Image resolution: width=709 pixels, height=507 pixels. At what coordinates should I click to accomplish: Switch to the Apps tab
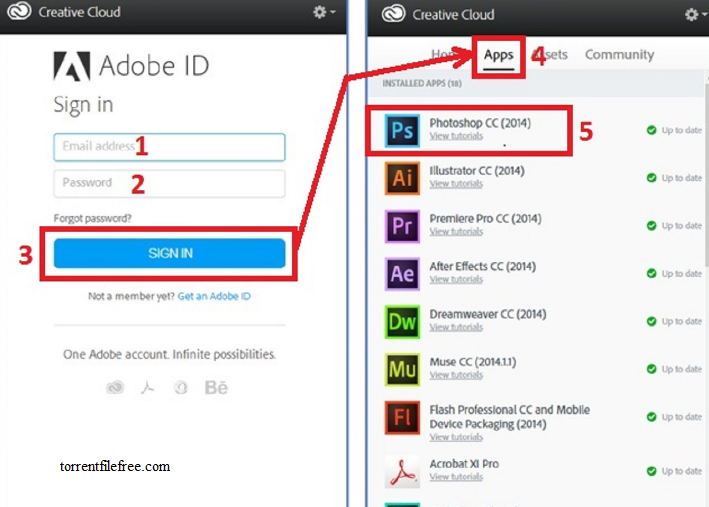tap(498, 55)
